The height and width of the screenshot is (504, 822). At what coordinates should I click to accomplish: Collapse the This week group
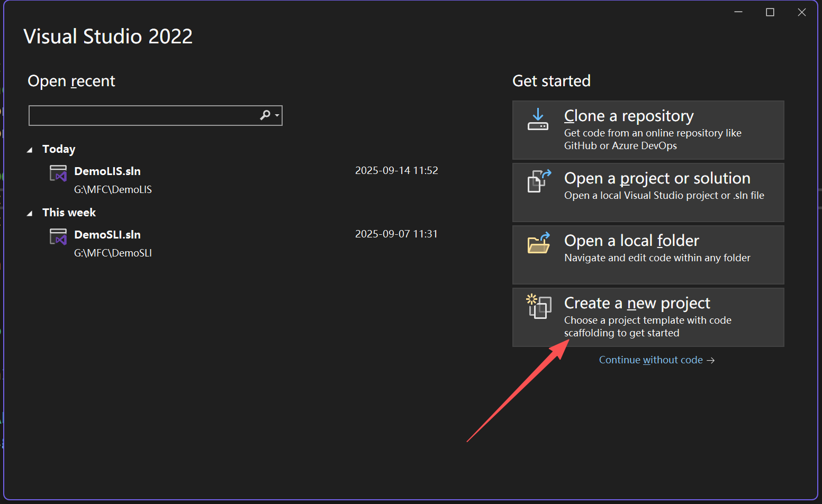(30, 213)
